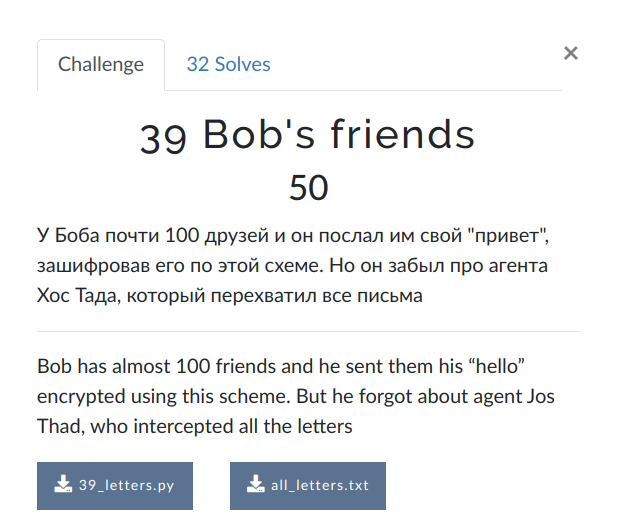The width and height of the screenshot is (617, 522).
Task: Close the challenge dialog with X
Action: 571,53
